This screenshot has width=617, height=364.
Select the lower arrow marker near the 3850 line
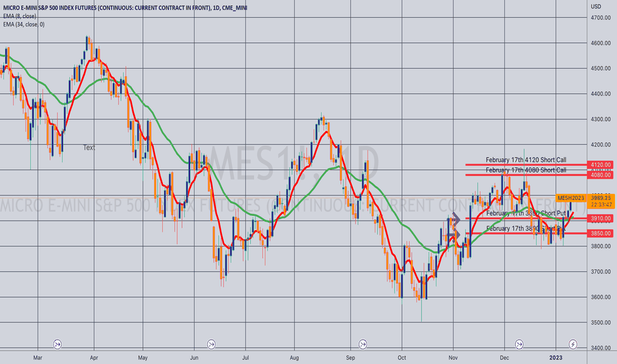tap(455, 234)
